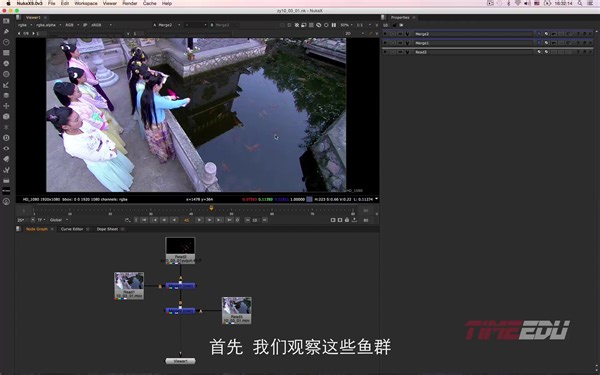Toggle the viewer overlay circle icon
Image resolution: width=600 pixels, height=375 pixels.
click(x=326, y=25)
